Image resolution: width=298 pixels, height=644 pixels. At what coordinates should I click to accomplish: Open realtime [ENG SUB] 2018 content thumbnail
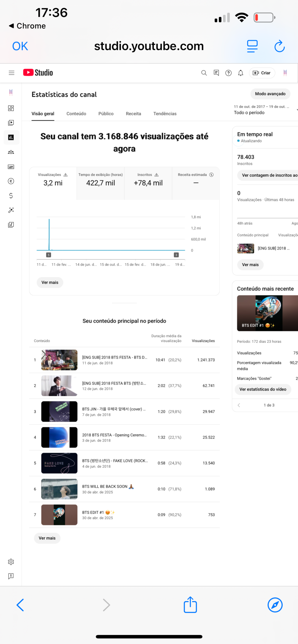click(245, 248)
